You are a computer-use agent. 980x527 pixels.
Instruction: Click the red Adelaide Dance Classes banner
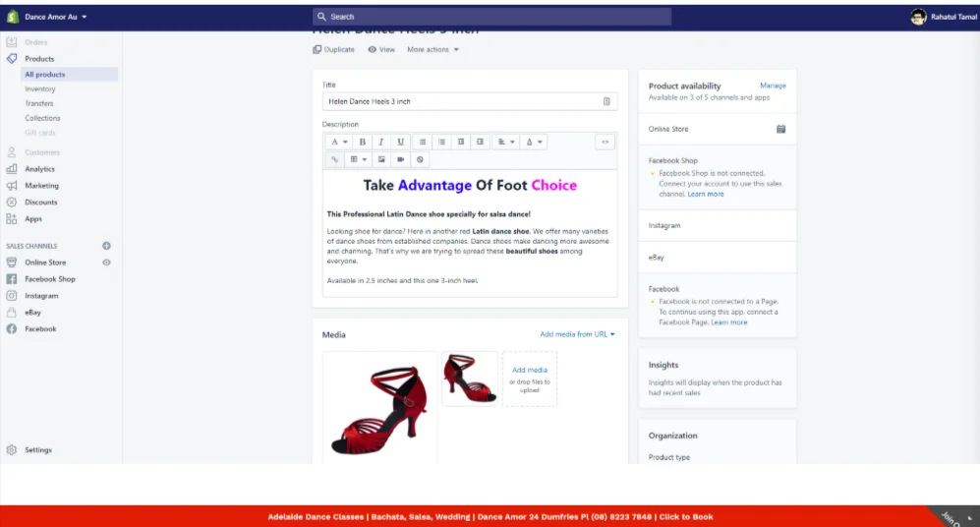click(490, 516)
